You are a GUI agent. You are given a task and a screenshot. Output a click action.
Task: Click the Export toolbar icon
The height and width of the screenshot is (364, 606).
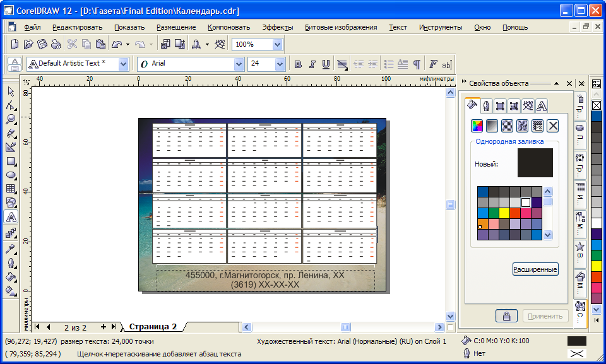(x=180, y=44)
